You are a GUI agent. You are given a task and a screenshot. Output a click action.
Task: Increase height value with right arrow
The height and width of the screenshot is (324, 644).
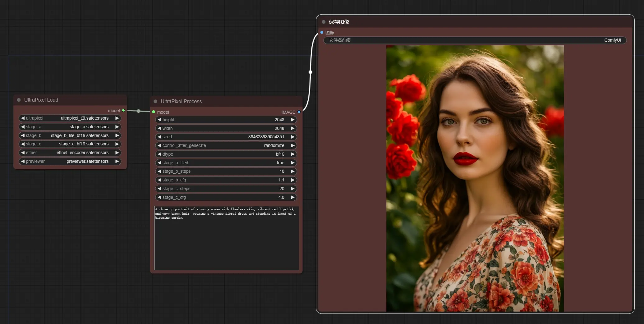293,120
